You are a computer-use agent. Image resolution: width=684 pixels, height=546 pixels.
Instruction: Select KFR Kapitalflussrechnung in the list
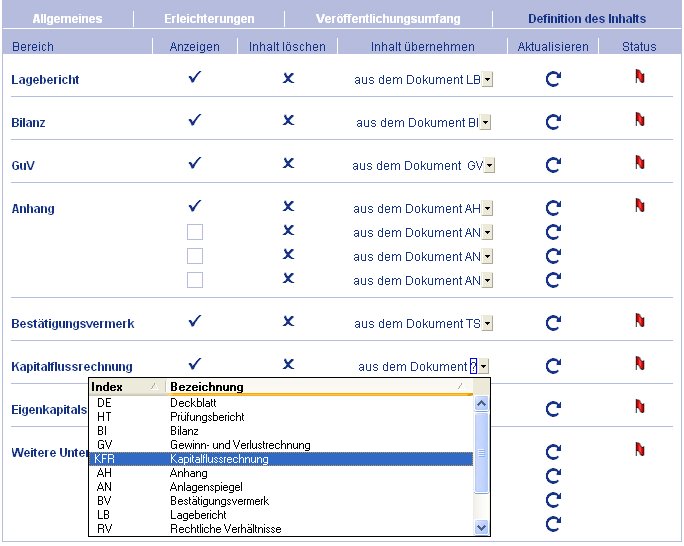pos(281,459)
